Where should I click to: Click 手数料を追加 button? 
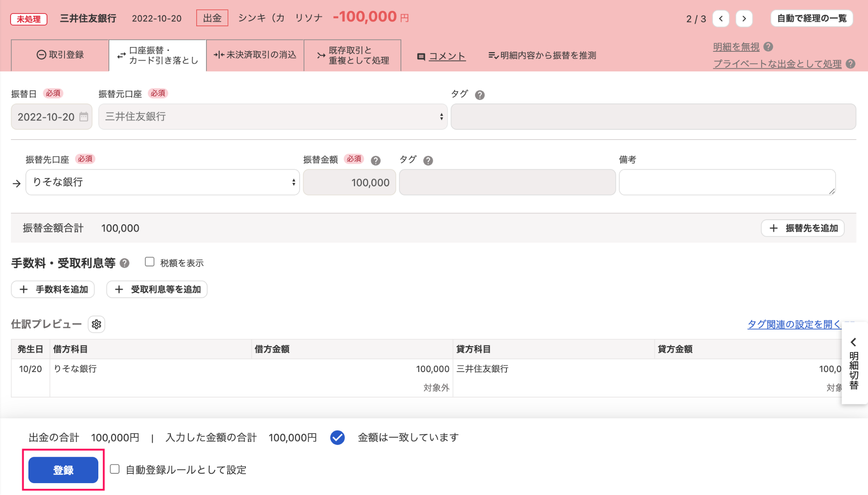[x=53, y=289]
